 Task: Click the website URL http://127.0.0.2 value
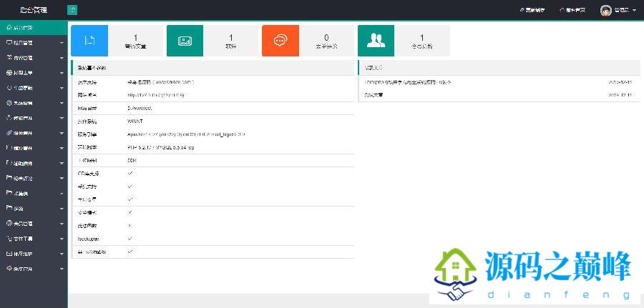tap(156, 94)
